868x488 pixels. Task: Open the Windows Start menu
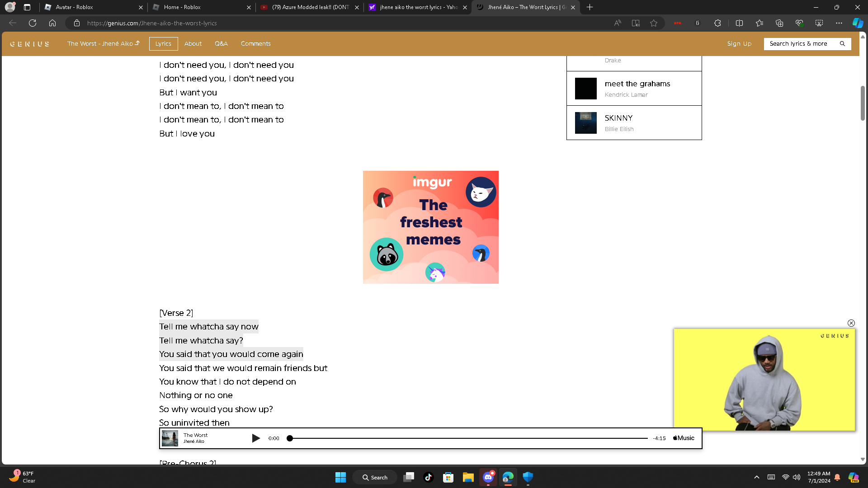tap(340, 477)
